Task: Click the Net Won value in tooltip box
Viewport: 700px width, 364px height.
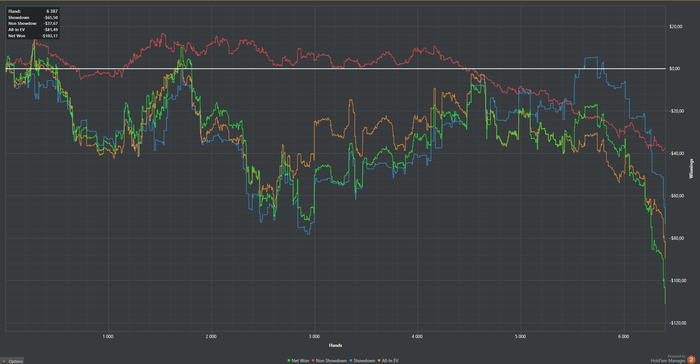Action: [50, 36]
